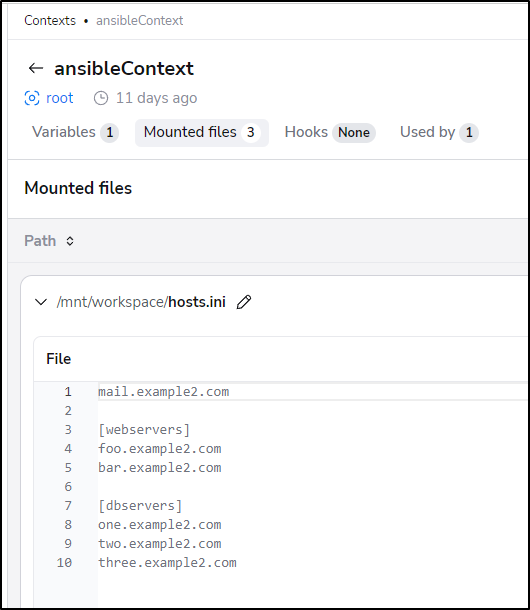Image resolution: width=530 pixels, height=610 pixels.
Task: Switch to the Hooks tab
Action: [x=330, y=132]
